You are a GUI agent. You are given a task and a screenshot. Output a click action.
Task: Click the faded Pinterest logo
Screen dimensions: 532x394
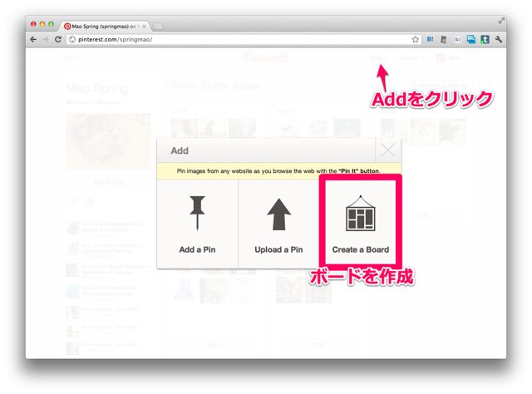click(265, 57)
